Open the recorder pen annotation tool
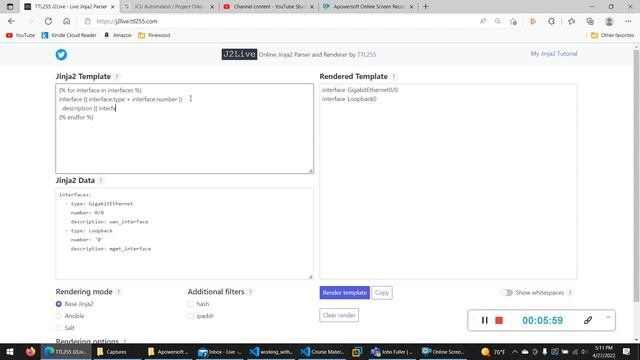Image resolution: width=640 pixels, height=360 pixels. (588, 320)
